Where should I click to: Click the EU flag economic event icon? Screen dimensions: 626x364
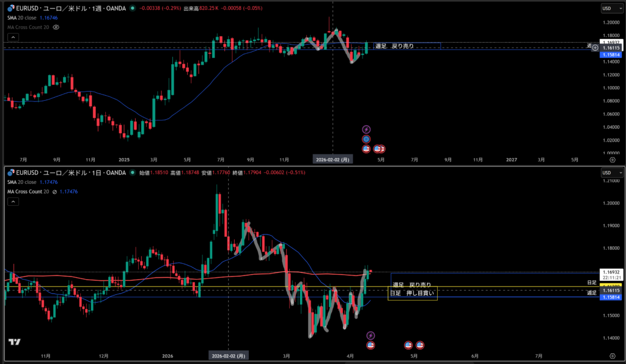click(366, 139)
